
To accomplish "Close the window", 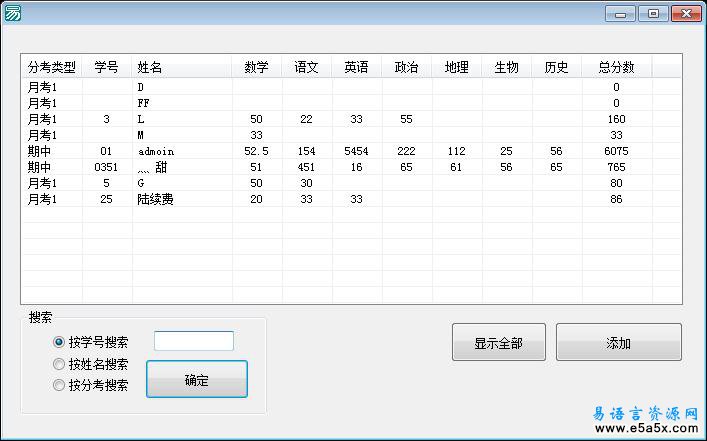I will [x=686, y=14].
